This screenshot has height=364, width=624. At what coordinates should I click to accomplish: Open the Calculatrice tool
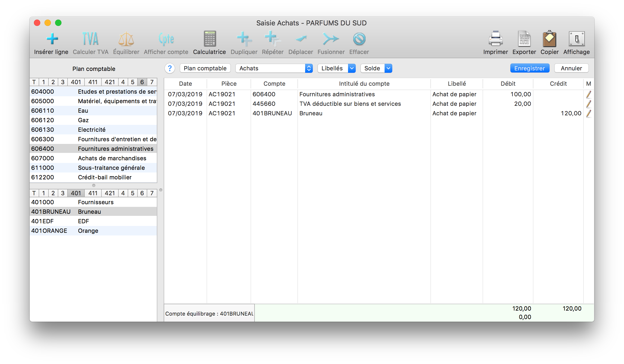point(210,39)
